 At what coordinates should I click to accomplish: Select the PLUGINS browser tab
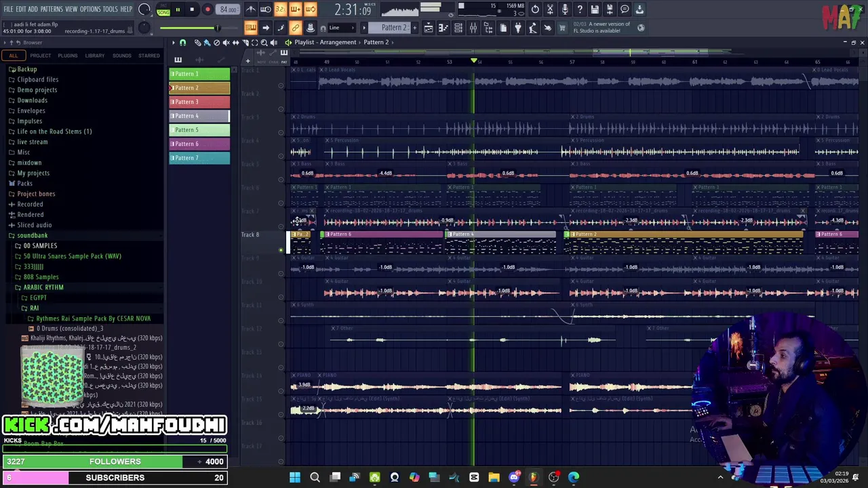pyautogui.click(x=67, y=56)
